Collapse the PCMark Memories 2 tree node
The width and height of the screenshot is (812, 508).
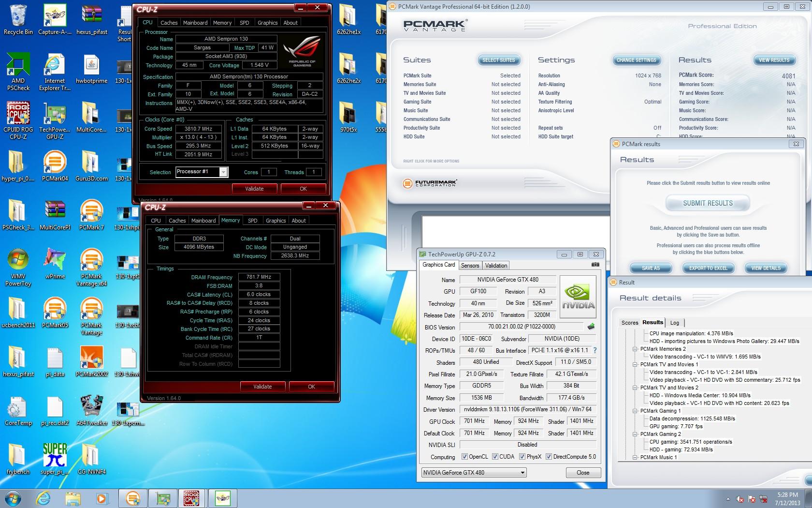point(635,349)
